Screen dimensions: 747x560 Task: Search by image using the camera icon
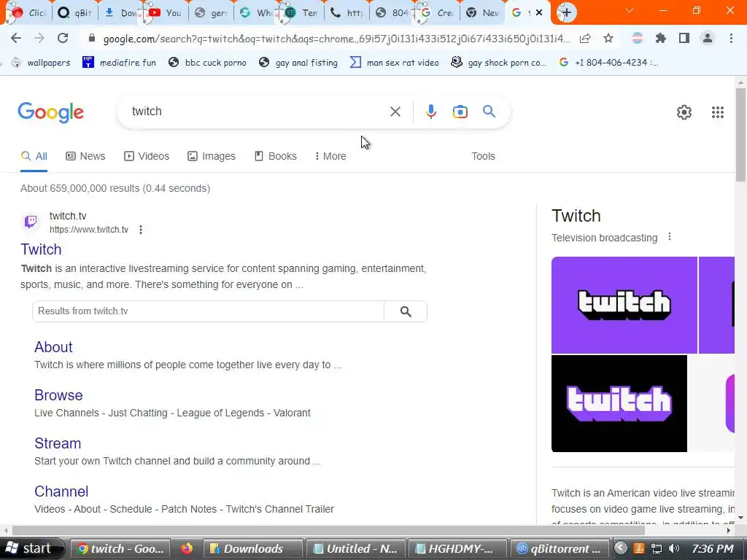pyautogui.click(x=460, y=112)
